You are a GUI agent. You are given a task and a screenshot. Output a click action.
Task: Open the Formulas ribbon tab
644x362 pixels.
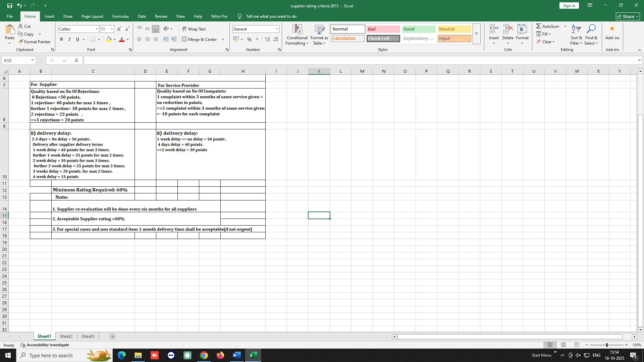(120, 16)
